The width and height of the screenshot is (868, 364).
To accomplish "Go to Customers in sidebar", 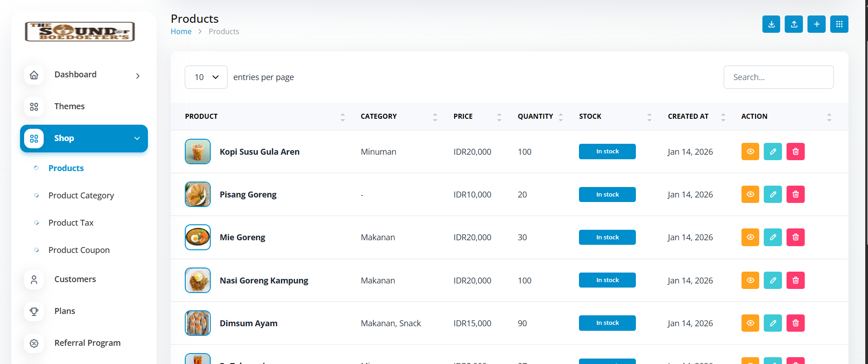I will (x=75, y=279).
